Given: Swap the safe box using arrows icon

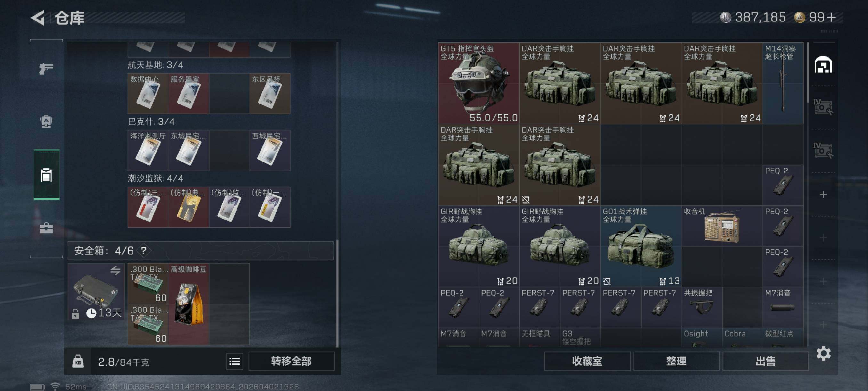Looking at the screenshot, I should [x=115, y=270].
